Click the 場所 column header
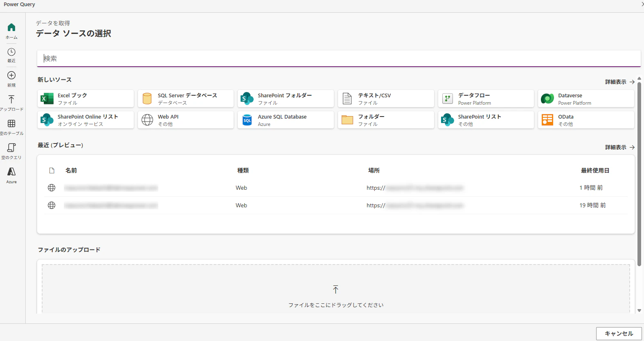Image resolution: width=644 pixels, height=341 pixels. (374, 170)
